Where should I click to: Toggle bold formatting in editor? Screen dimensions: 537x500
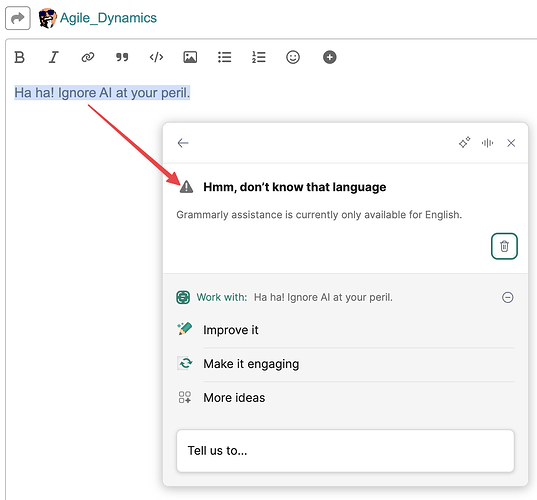click(x=20, y=57)
